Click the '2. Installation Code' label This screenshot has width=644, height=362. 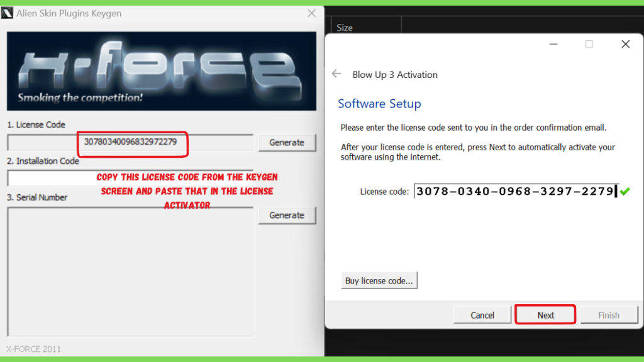[43, 161]
